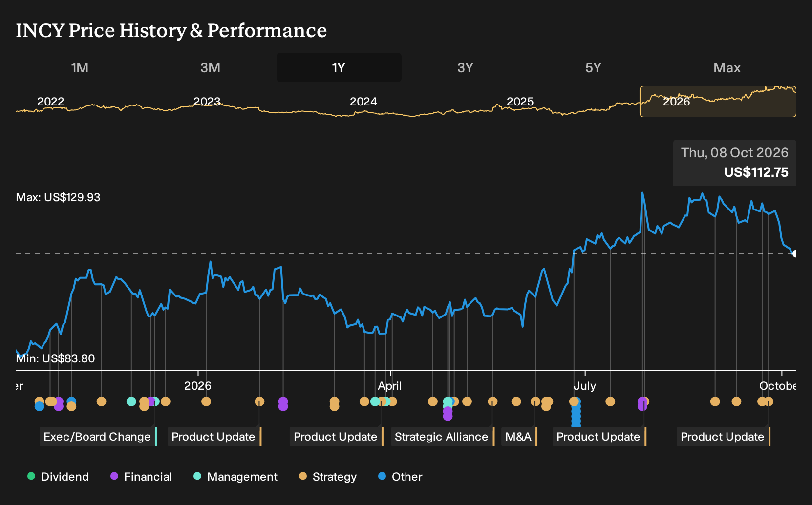Image resolution: width=812 pixels, height=505 pixels.
Task: Click the April axis label
Action: (390, 386)
